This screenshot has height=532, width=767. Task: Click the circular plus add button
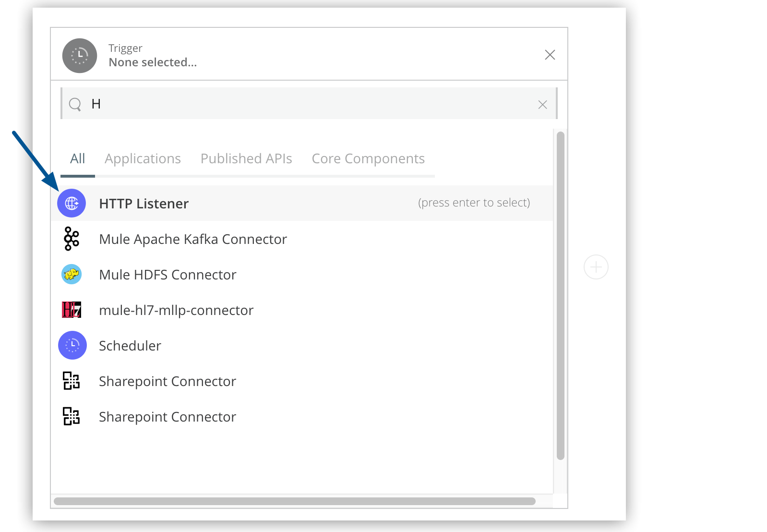coord(596,267)
